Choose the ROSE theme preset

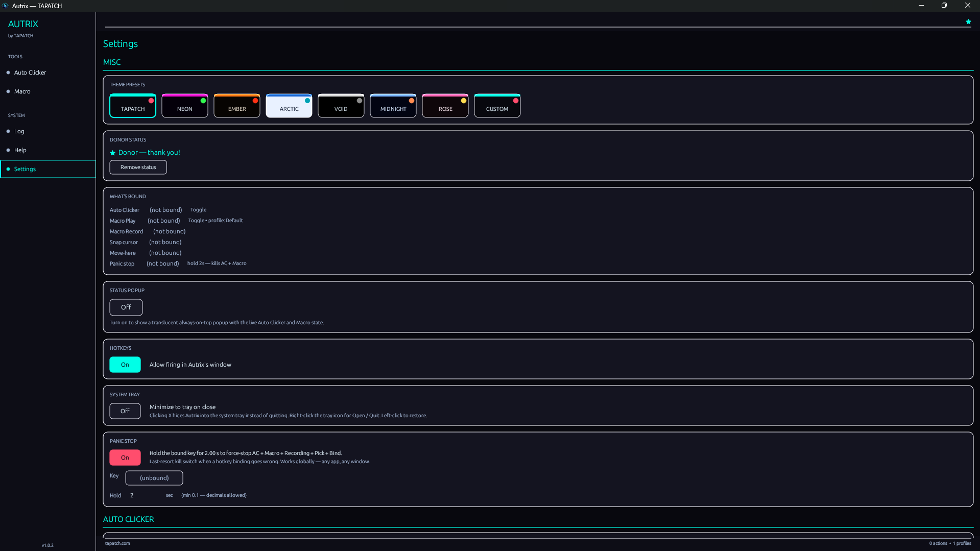click(445, 106)
